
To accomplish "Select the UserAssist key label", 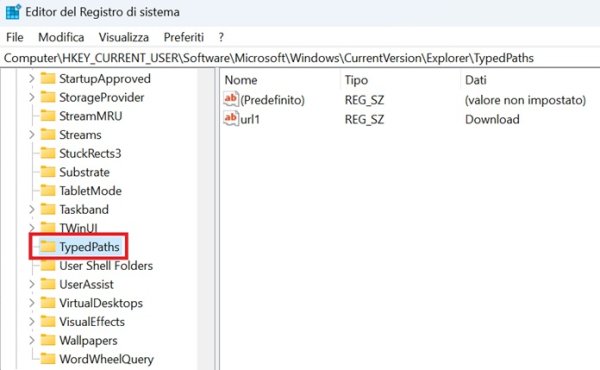I will pyautogui.click(x=86, y=284).
